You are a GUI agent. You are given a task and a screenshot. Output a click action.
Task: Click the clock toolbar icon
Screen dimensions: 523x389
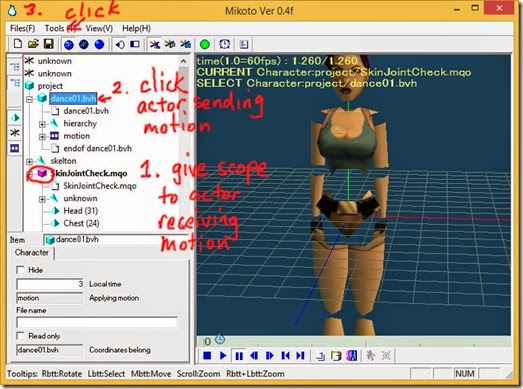point(224,44)
